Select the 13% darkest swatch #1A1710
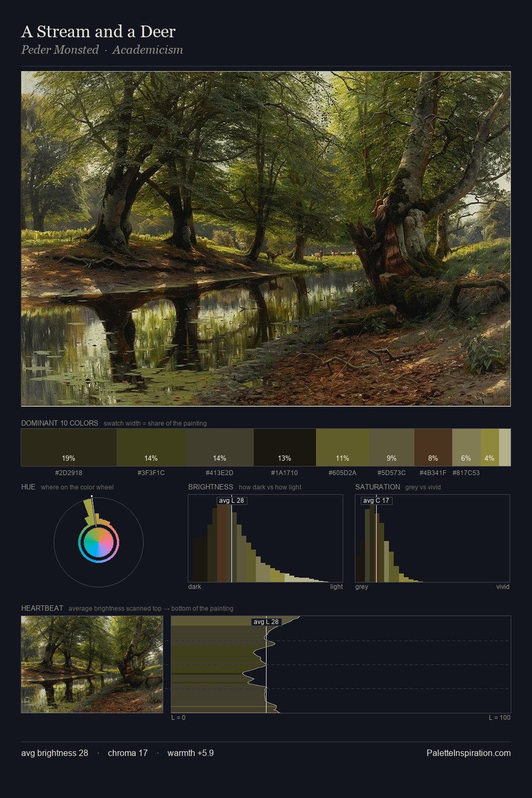The image size is (532, 798). 285,447
